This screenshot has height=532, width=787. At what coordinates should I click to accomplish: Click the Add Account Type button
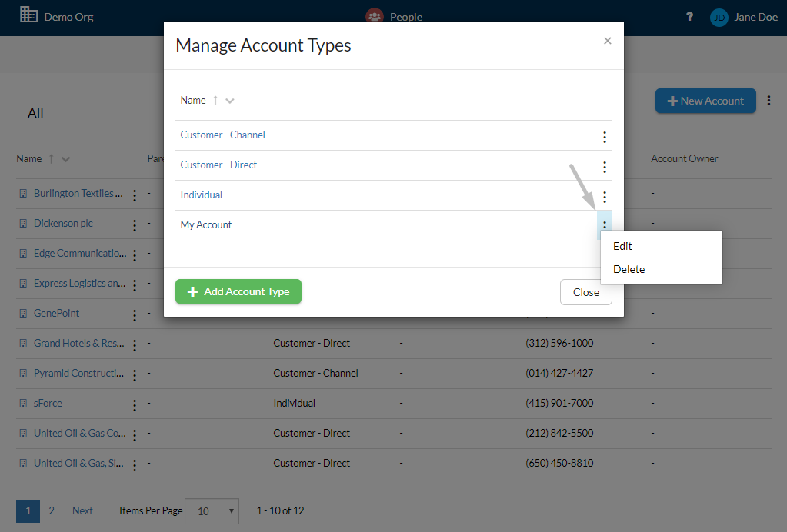coord(238,291)
